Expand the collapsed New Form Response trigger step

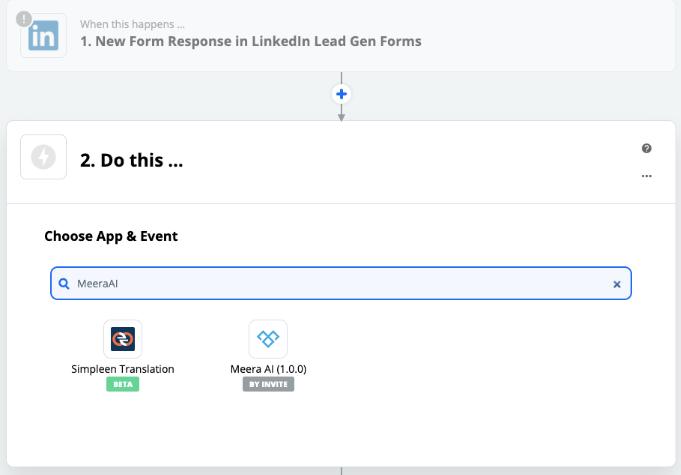341,36
